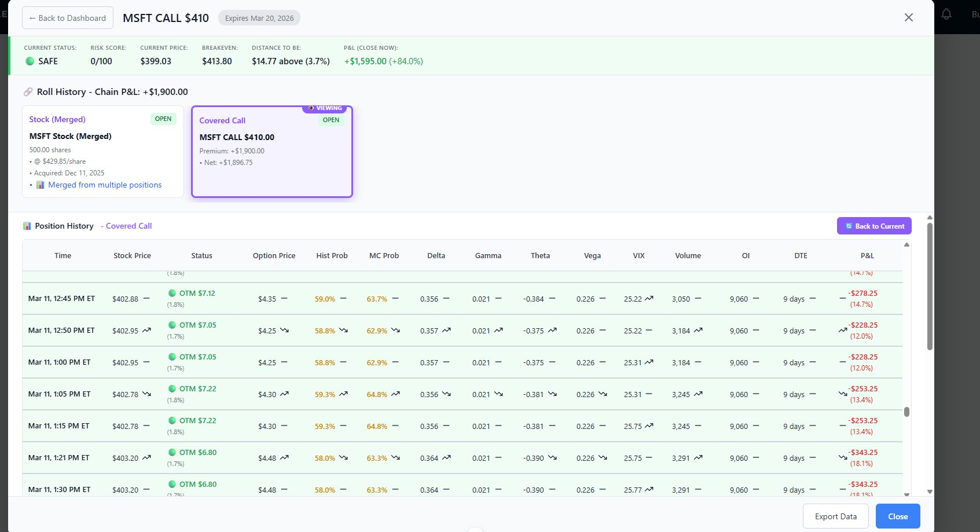Click the MC Prob column header
The image size is (980, 532).
384,255
